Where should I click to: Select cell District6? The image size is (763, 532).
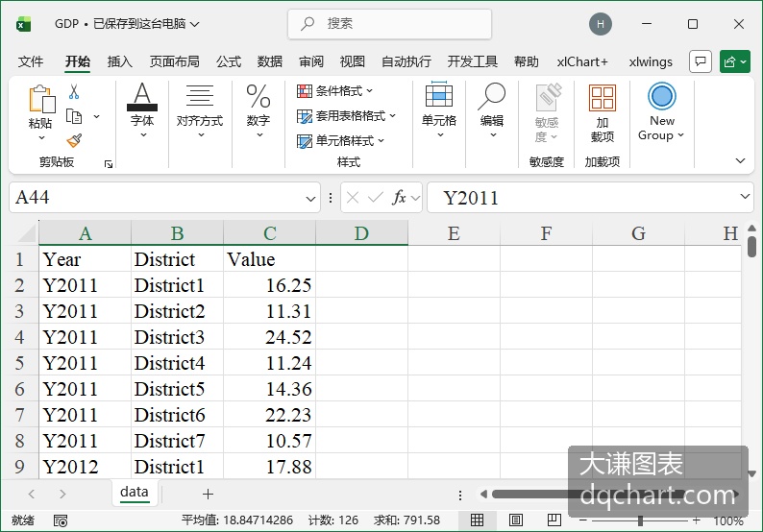(177, 415)
